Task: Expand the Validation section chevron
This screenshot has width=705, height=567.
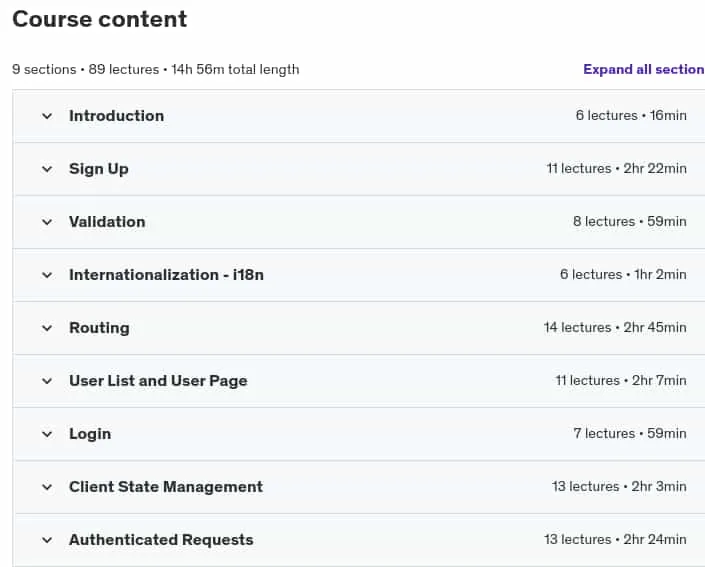Action: tap(47, 222)
